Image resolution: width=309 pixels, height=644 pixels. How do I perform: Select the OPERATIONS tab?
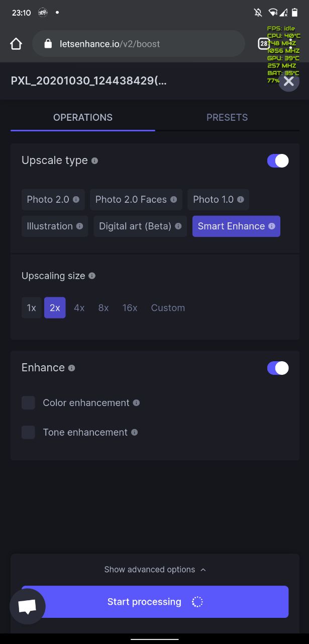point(83,117)
